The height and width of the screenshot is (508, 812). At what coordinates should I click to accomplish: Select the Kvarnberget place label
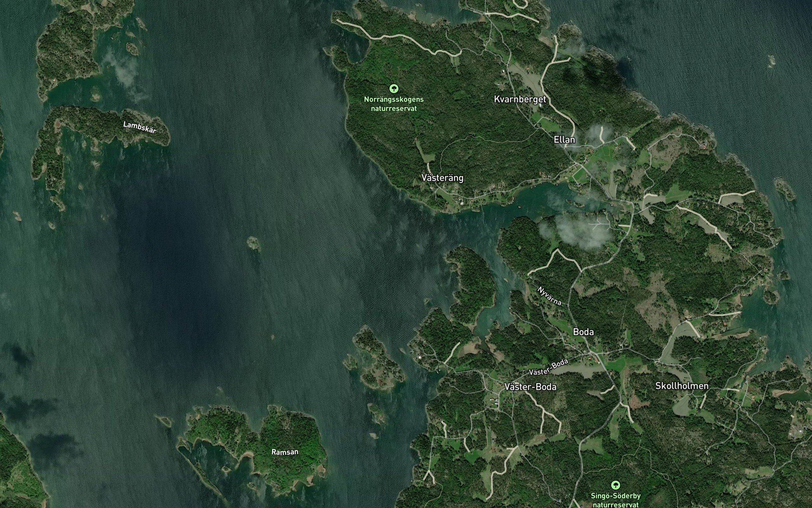(x=520, y=99)
